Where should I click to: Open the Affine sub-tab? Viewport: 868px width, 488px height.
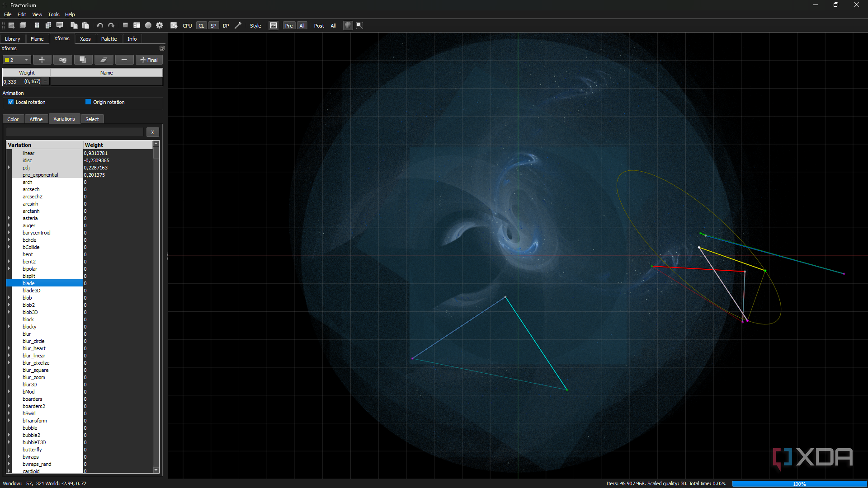tap(36, 119)
